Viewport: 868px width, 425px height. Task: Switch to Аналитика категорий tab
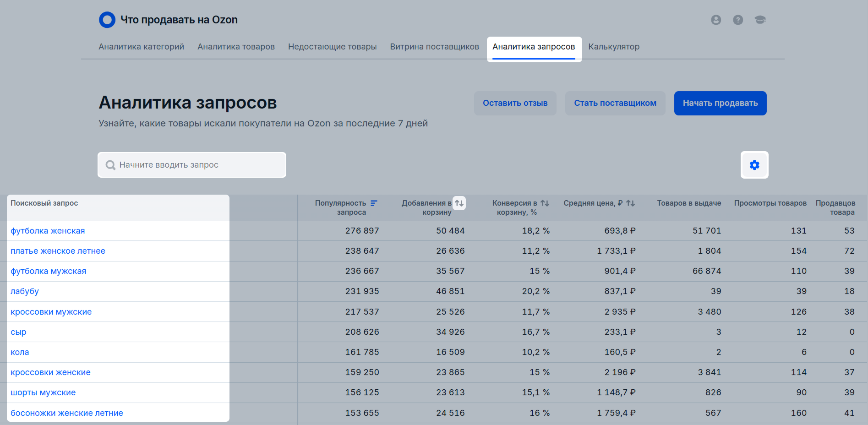click(141, 47)
